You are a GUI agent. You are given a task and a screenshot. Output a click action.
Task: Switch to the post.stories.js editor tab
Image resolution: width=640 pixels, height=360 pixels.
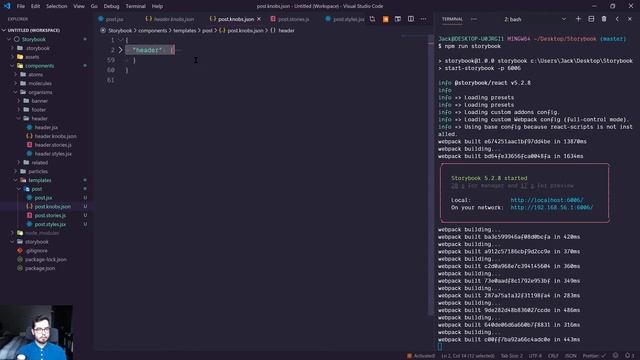click(x=293, y=19)
